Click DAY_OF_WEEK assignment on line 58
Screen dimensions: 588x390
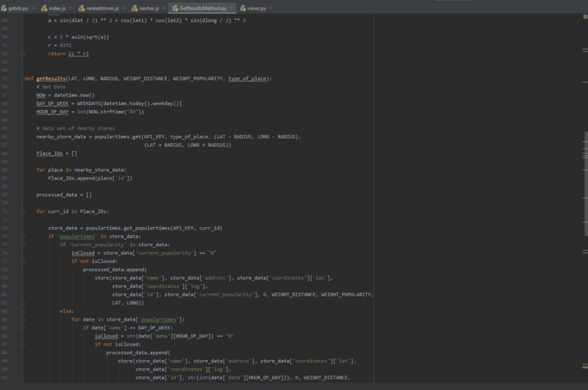109,104
